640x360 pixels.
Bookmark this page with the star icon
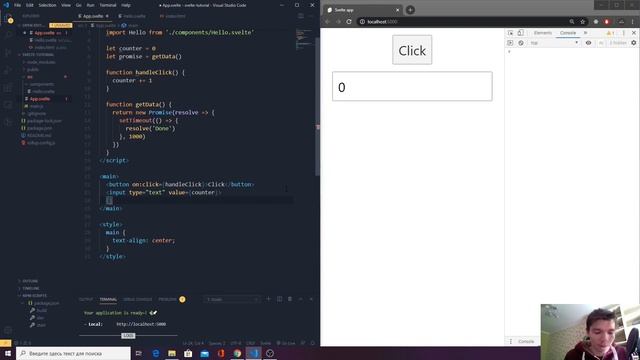click(x=582, y=22)
